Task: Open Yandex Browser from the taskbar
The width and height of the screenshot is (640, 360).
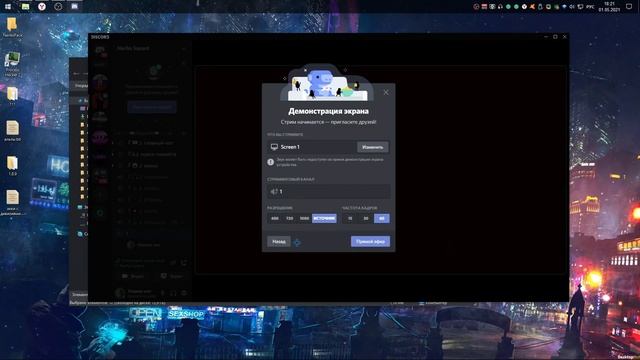Action: [x=42, y=7]
